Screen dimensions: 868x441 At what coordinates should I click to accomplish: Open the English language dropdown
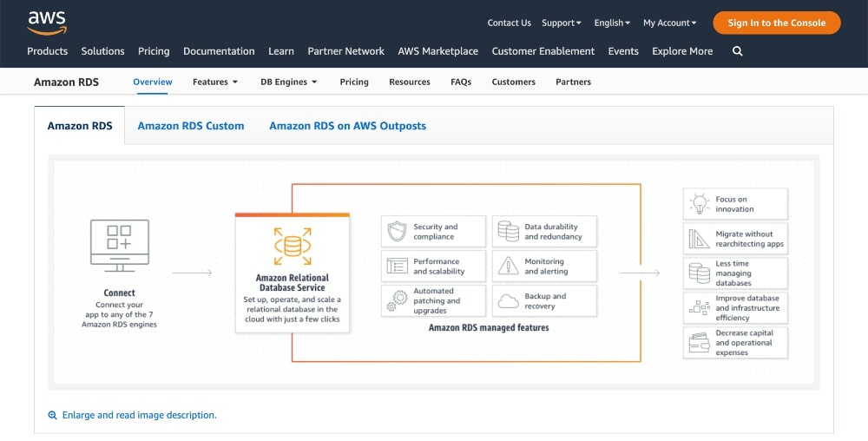pos(612,23)
